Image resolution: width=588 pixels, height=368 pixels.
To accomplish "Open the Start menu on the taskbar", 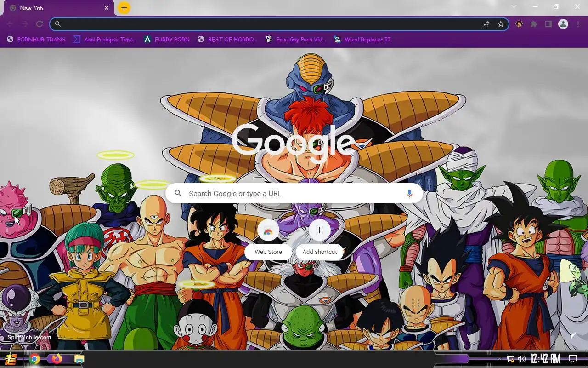I will [x=11, y=359].
